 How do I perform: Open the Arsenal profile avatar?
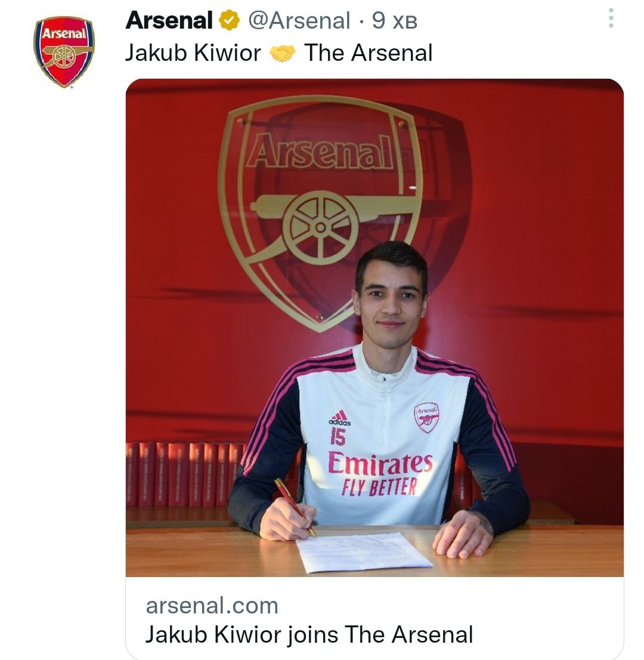pyautogui.click(x=64, y=52)
